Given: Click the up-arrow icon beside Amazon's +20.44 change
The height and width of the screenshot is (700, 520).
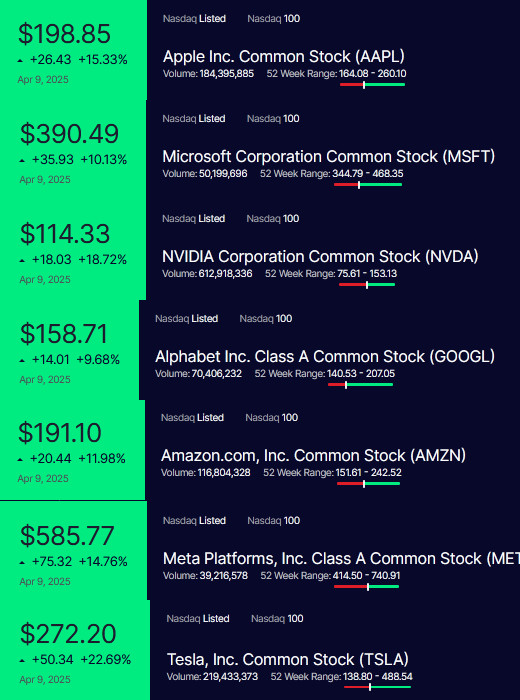Looking at the screenshot, I should coord(20,459).
